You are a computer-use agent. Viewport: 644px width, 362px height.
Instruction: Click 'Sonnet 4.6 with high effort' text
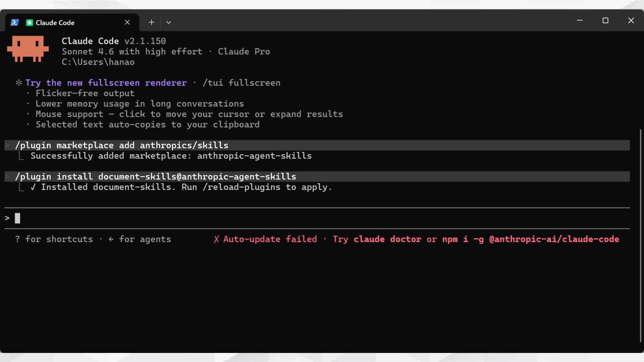click(132, 52)
